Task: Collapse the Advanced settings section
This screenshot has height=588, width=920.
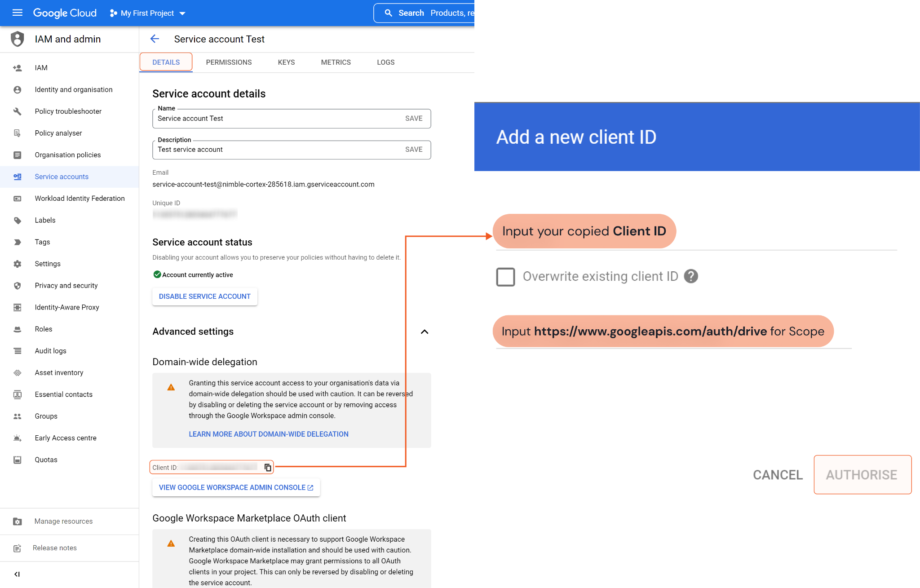Action: coord(424,332)
